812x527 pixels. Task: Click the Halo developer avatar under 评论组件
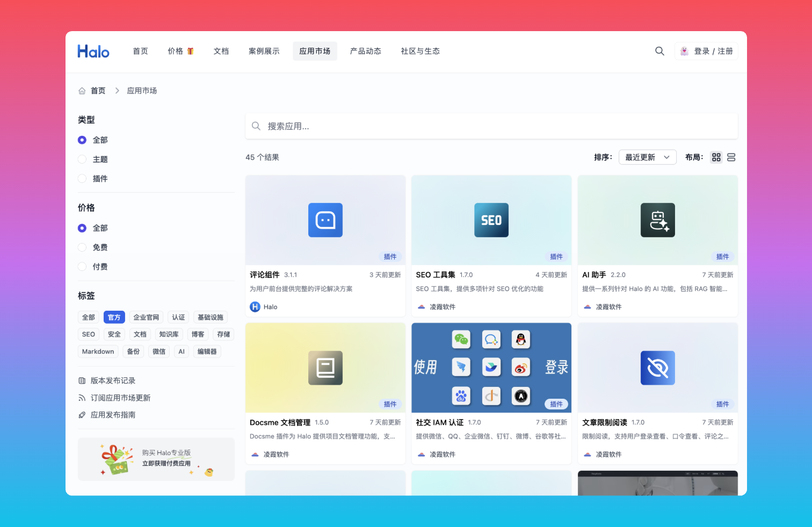(255, 306)
